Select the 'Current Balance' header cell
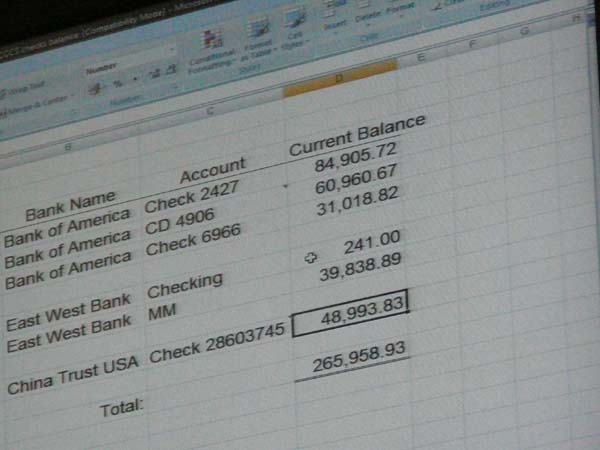This screenshot has height=450, width=600. tap(357, 135)
